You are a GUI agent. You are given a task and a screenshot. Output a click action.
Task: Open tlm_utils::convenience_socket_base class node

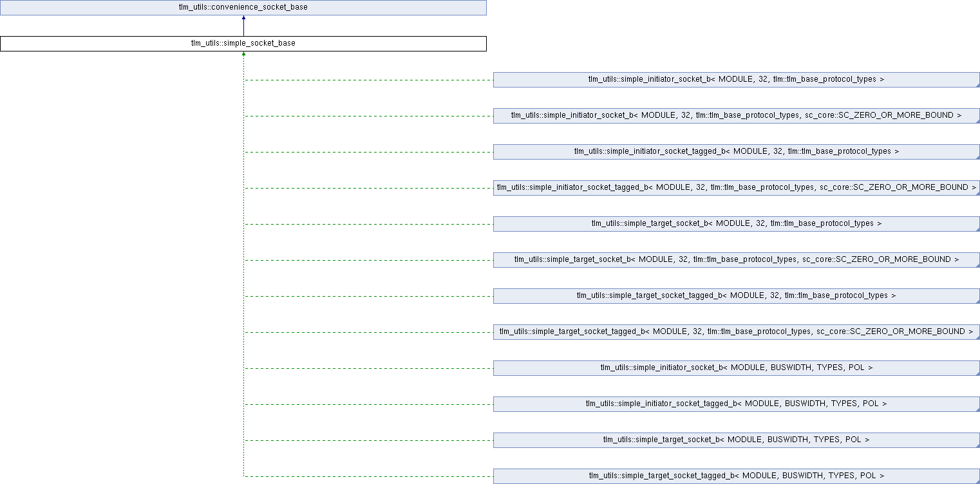[243, 8]
